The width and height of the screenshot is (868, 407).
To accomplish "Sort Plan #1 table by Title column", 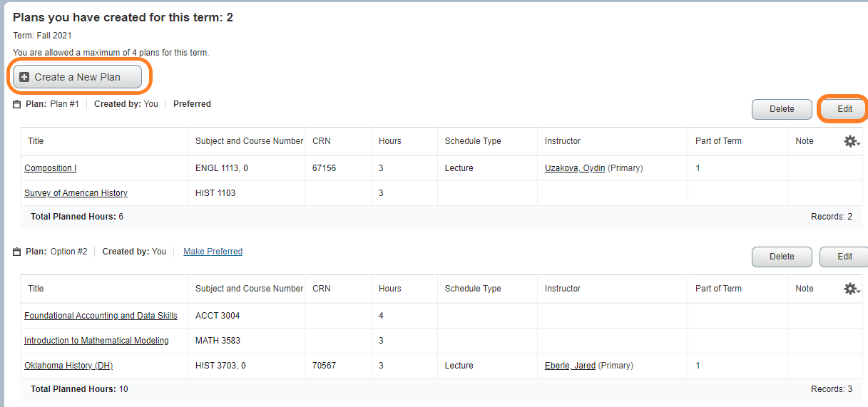I will [x=36, y=141].
